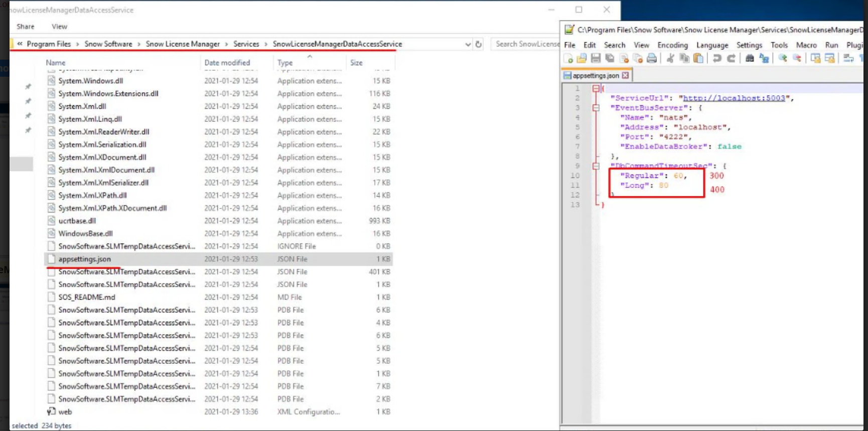Sort files by Type column

tap(285, 63)
